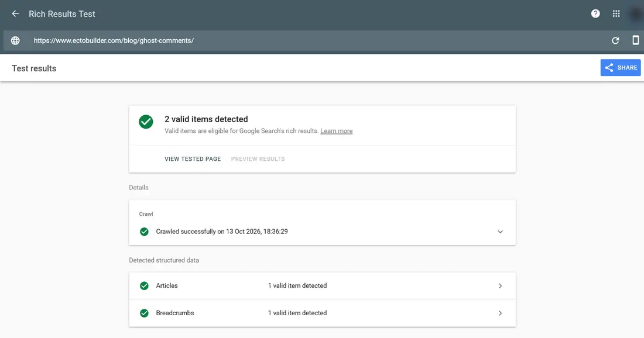Expand Articles using its right chevron
The height and width of the screenshot is (338, 644).
point(500,286)
